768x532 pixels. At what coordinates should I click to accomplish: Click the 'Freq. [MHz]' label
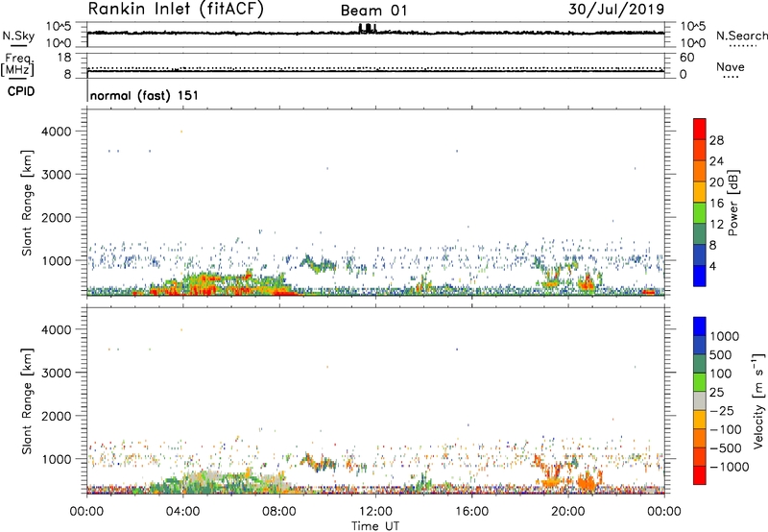coord(17,65)
